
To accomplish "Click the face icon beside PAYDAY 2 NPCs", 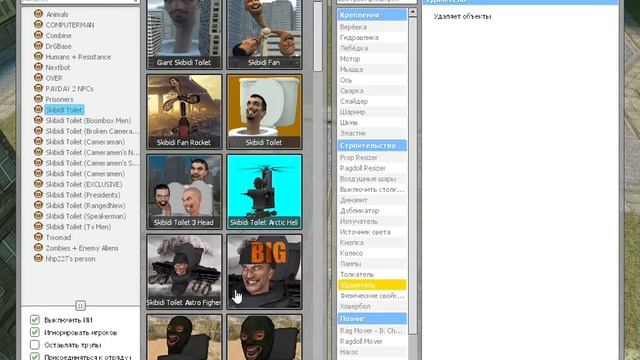I will pos(38,88).
